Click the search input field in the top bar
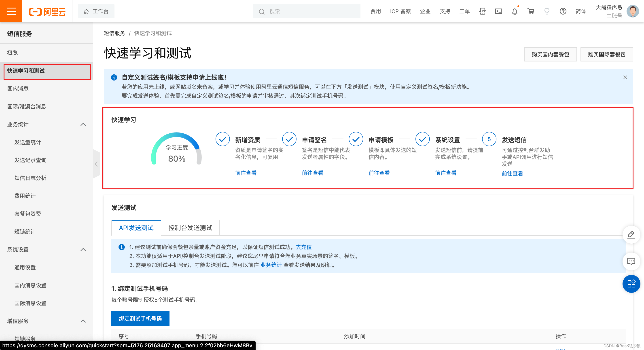 (306, 11)
